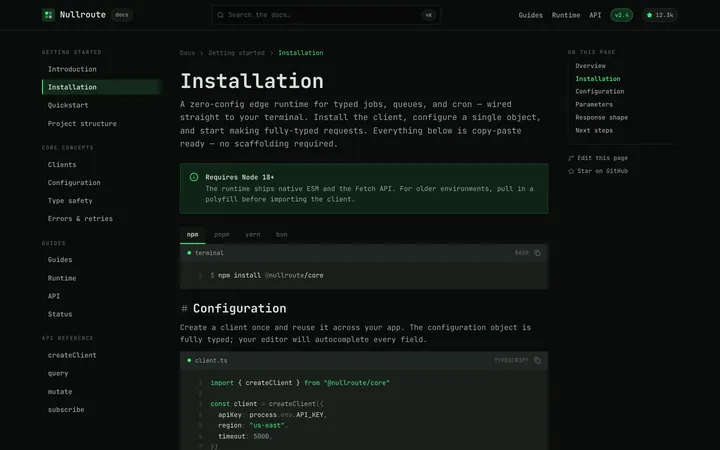Click the keyboard shortcut badge in search

coord(428,15)
